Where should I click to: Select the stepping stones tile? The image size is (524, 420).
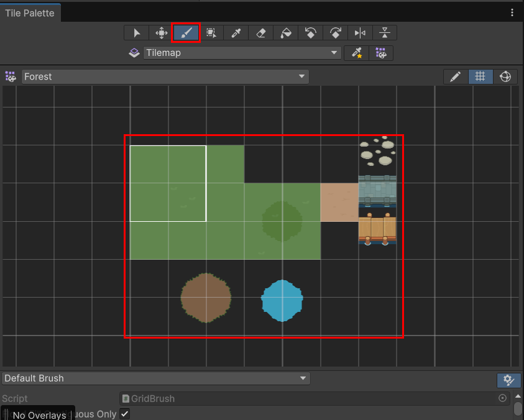tap(378, 151)
